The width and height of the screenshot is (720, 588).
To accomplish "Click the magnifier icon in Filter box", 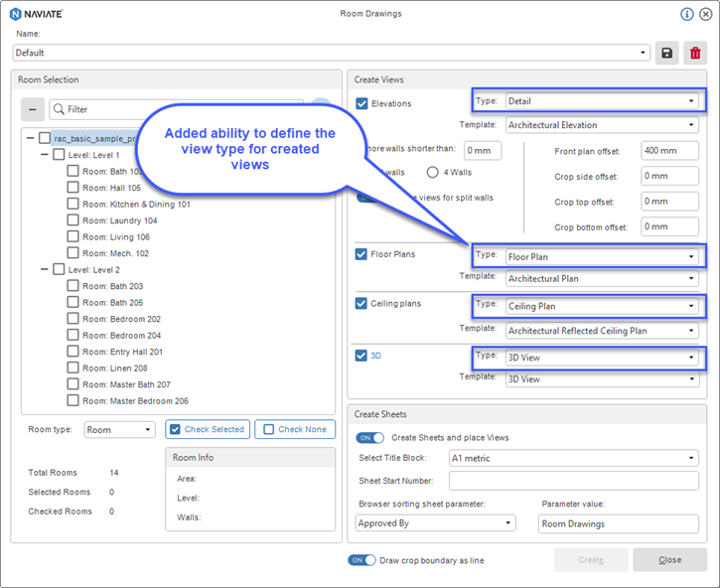I will (x=59, y=109).
